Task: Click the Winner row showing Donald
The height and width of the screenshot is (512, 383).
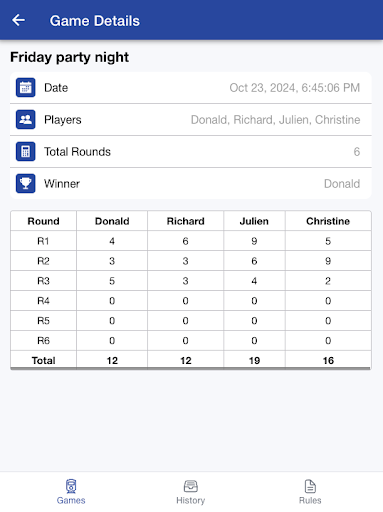Action: 191,184
